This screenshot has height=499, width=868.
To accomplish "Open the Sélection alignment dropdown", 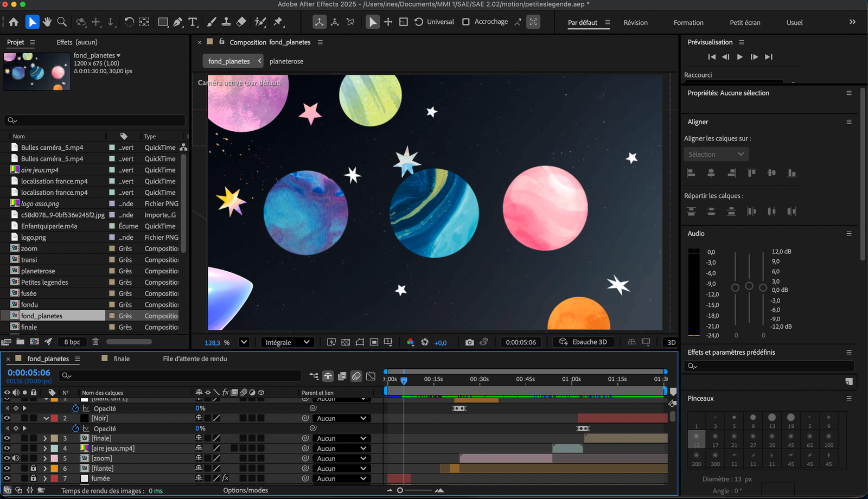I will click(x=716, y=154).
